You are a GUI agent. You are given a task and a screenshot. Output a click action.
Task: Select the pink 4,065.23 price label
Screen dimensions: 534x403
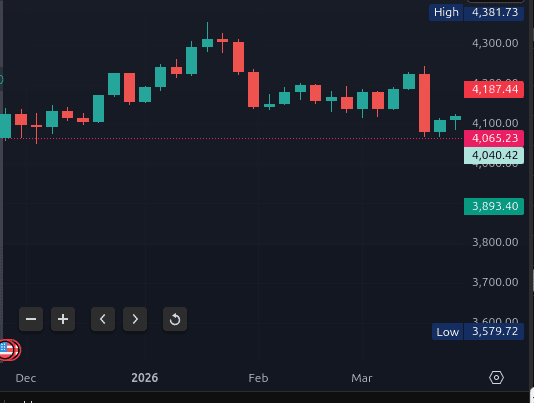click(494, 138)
